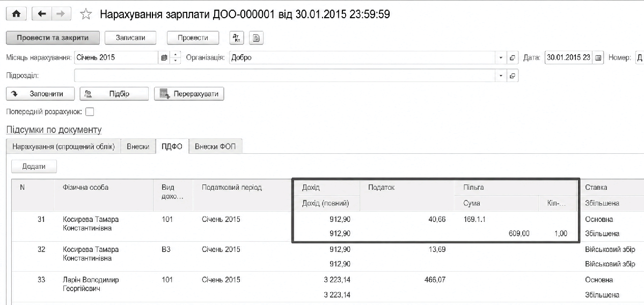Open calendar for Місяць нарахування
Image resolution: width=644 pixels, height=305 pixels.
coord(164,57)
